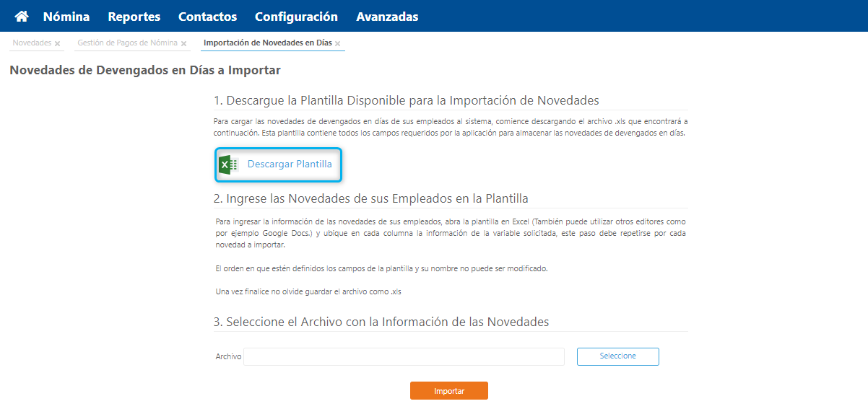868x409 pixels.
Task: Switch to Gestión de Pagos de Nómina tab
Action: pyautogui.click(x=127, y=43)
